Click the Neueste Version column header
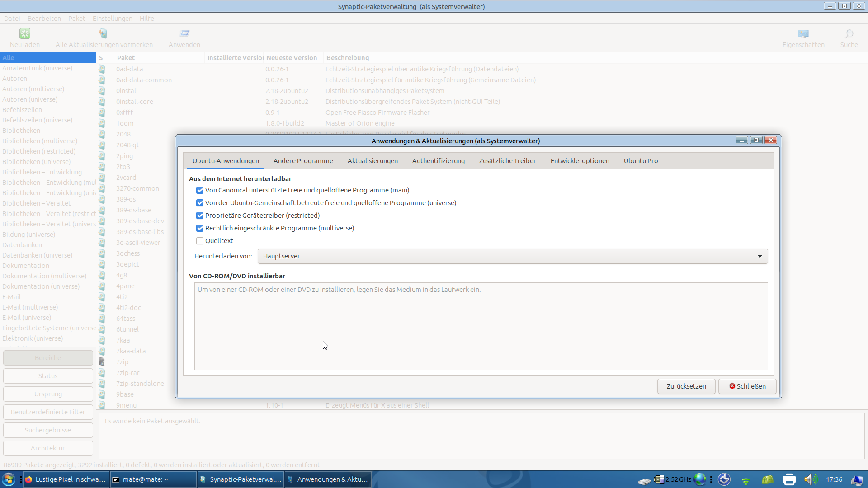Image resolution: width=868 pixels, height=488 pixels. [x=293, y=58]
